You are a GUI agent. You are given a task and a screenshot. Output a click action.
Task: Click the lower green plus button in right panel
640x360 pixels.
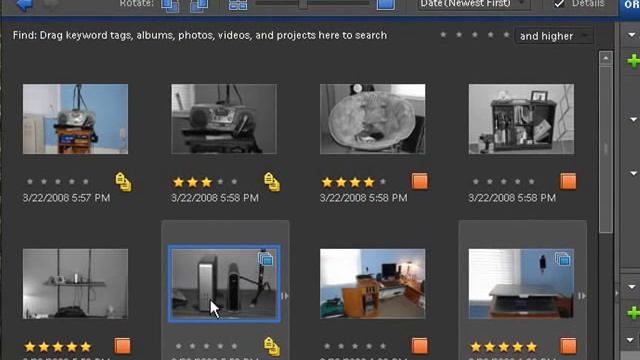pos(633,313)
